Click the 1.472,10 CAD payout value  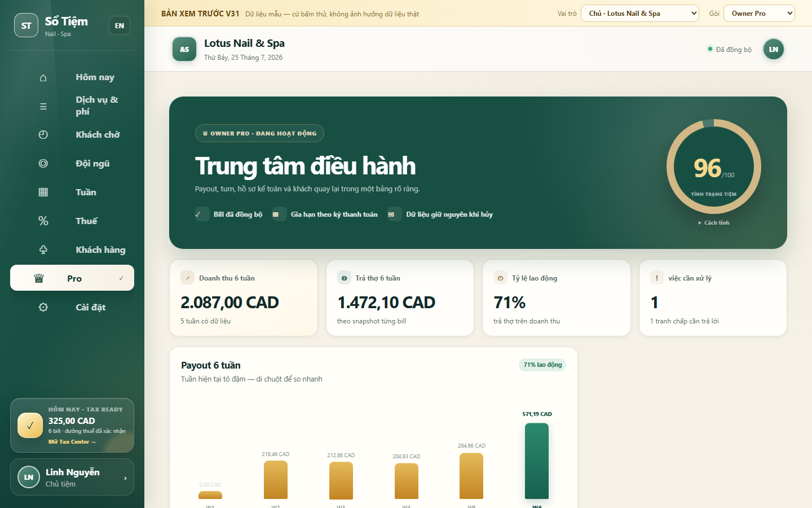386,303
